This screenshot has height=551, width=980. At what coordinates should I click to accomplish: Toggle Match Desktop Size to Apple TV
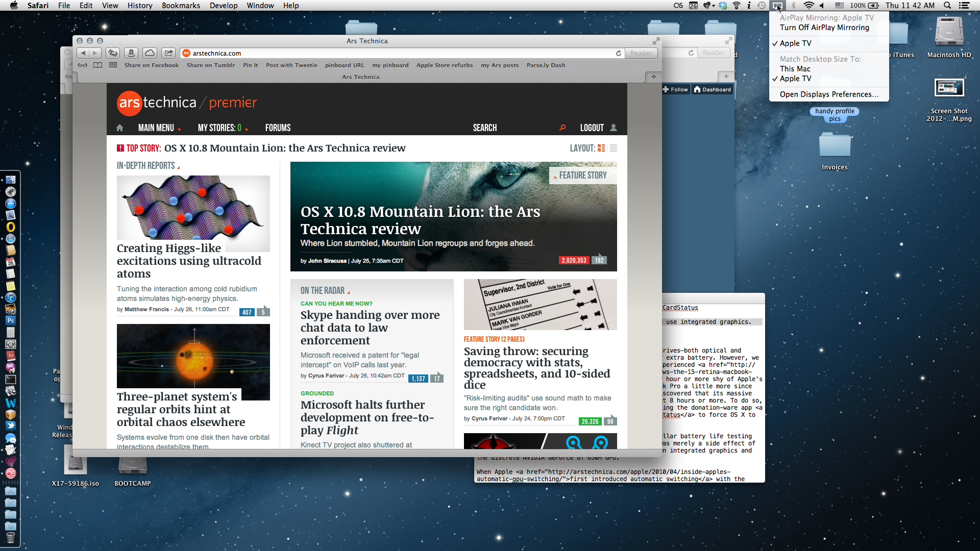click(796, 78)
